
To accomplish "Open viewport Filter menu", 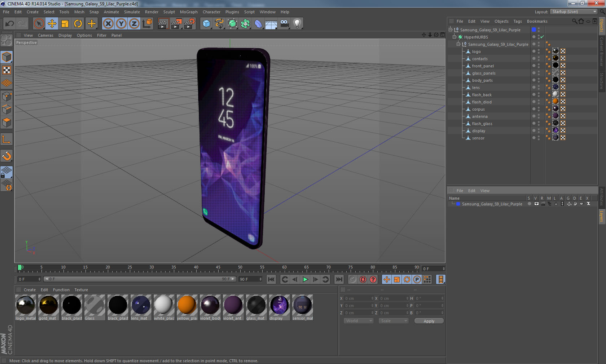I will tap(102, 35).
